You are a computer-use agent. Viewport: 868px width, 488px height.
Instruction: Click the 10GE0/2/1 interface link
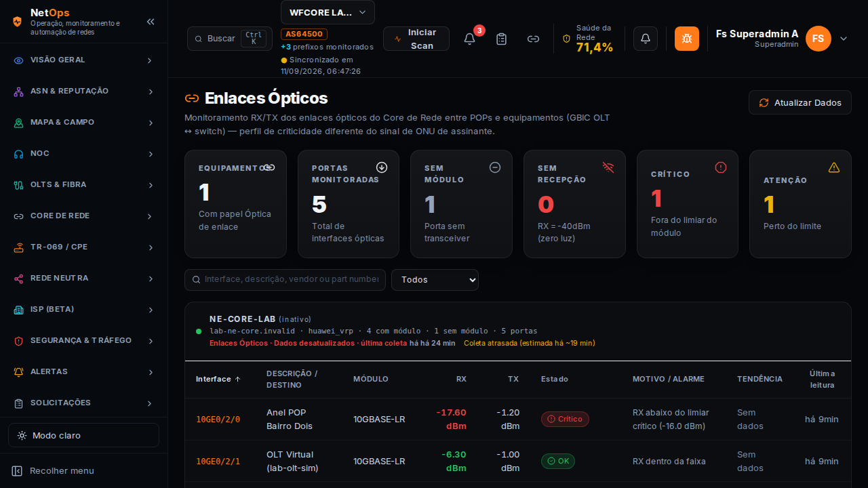tap(218, 462)
